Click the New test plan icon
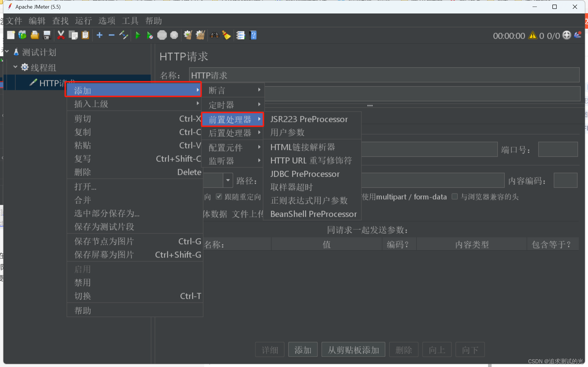Image resolution: width=588 pixels, height=367 pixels. click(x=11, y=35)
